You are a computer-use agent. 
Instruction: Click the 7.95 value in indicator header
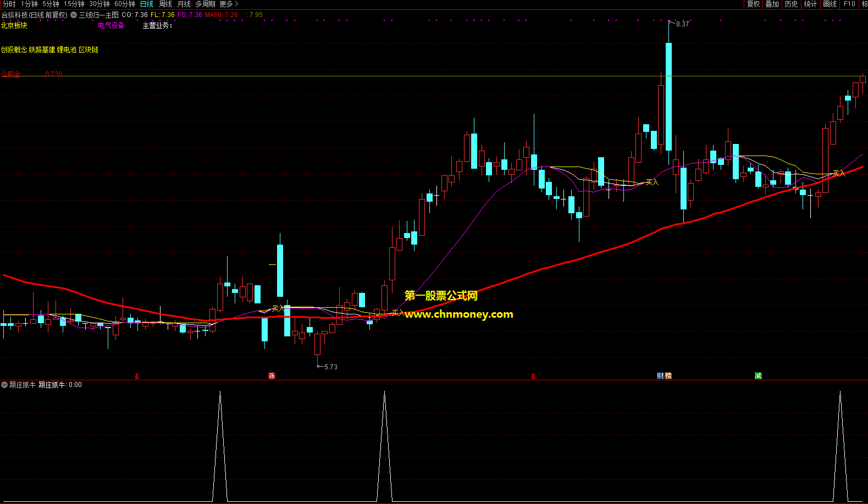point(256,15)
